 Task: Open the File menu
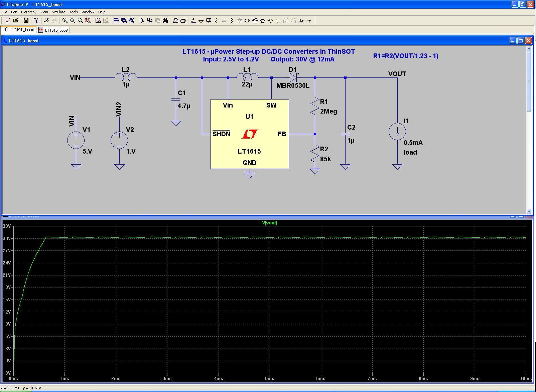4,12
